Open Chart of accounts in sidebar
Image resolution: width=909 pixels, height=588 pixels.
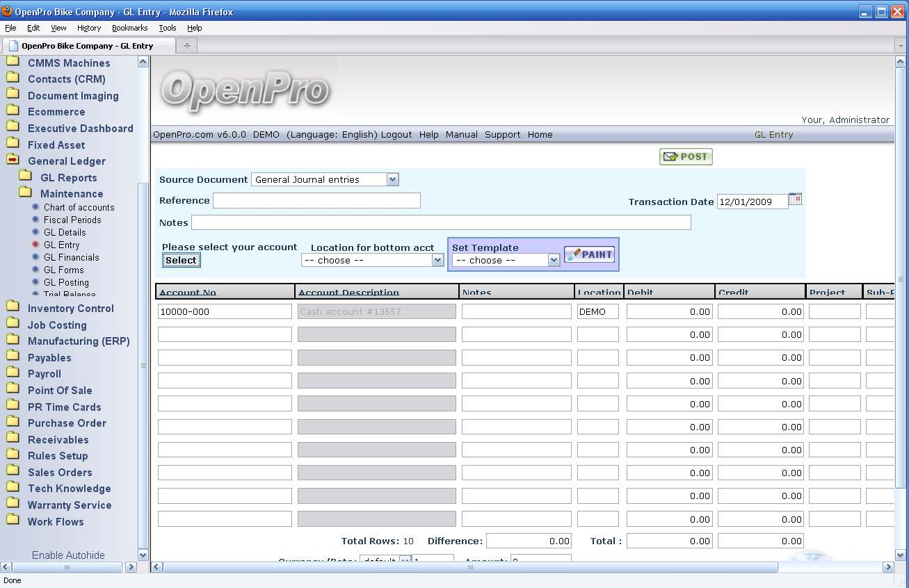coord(79,207)
